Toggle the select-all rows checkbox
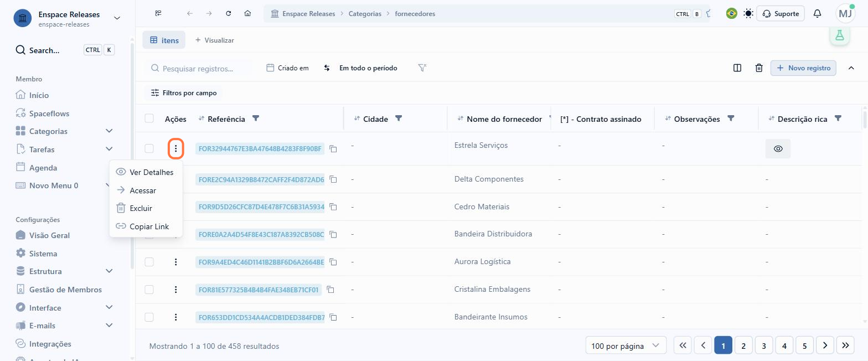868x361 pixels. coord(149,118)
